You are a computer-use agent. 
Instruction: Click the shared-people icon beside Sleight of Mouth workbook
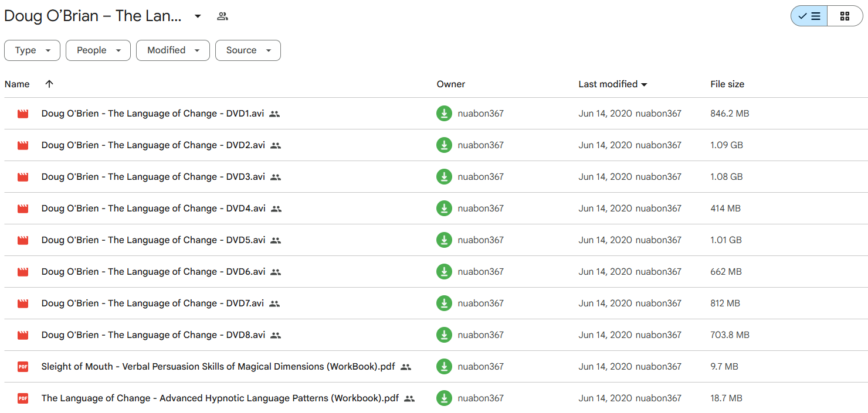click(406, 367)
